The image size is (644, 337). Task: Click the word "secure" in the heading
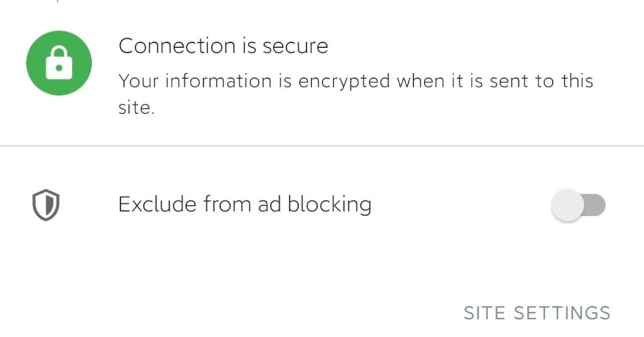(296, 46)
